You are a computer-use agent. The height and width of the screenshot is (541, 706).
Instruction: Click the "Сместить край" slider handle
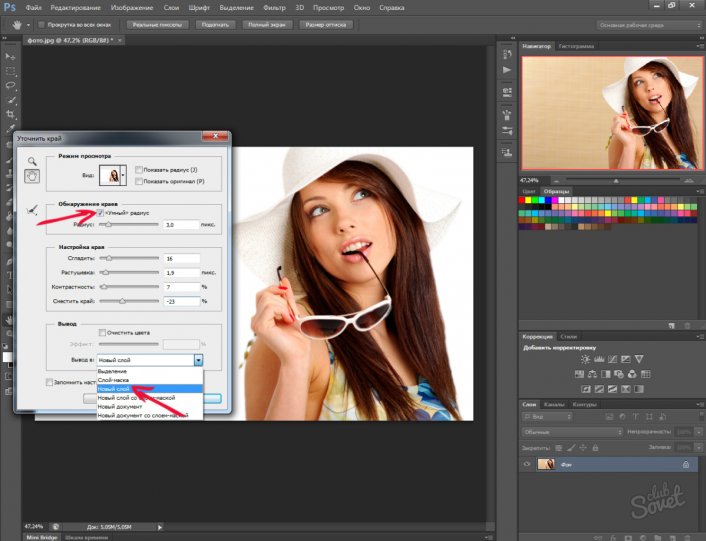(x=122, y=301)
